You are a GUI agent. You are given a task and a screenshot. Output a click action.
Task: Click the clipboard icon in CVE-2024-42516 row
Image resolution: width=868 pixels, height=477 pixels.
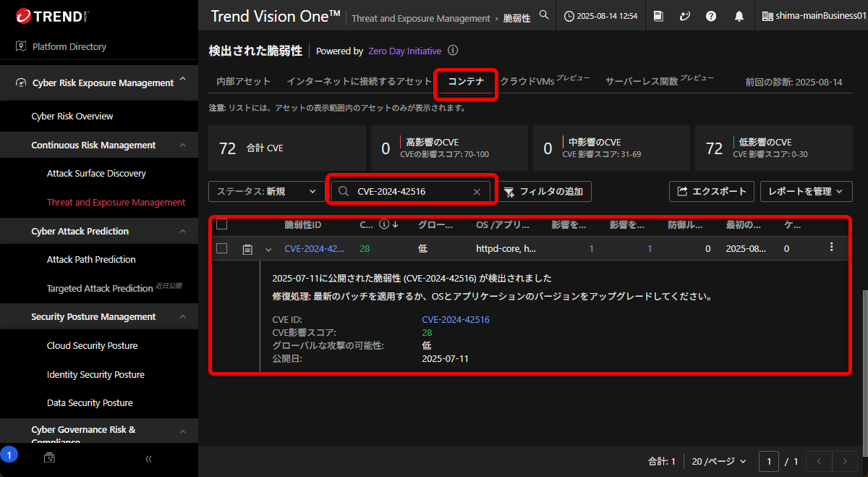click(247, 249)
